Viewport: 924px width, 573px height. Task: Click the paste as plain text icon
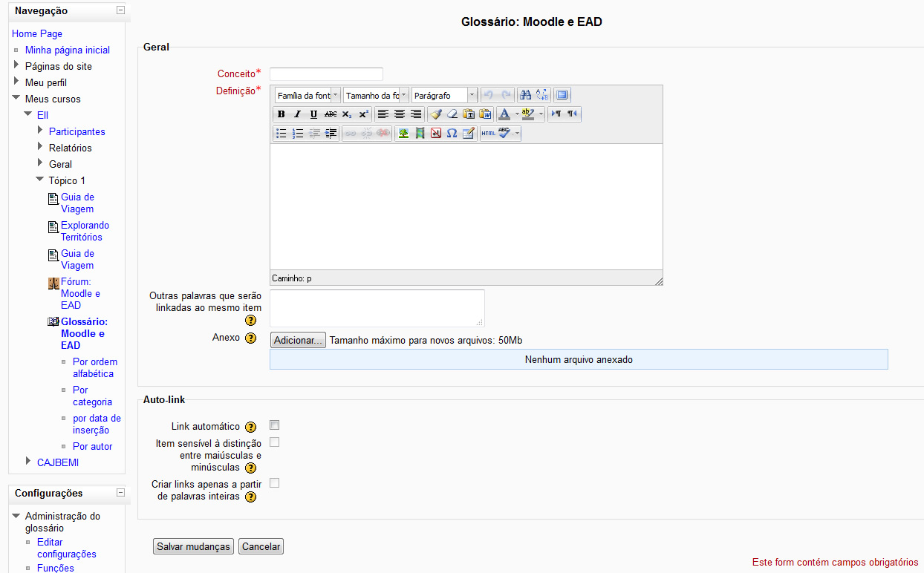click(469, 114)
